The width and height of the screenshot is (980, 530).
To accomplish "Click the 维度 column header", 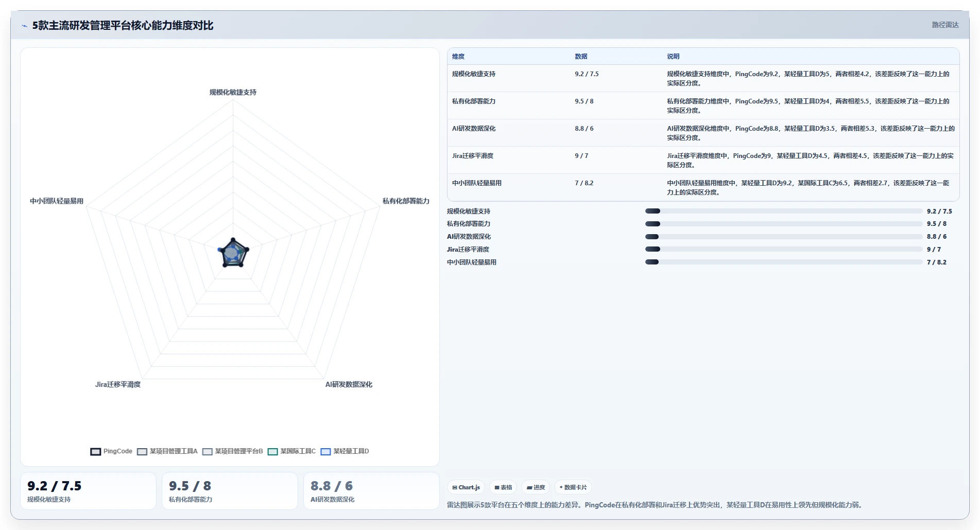I will (x=458, y=57).
